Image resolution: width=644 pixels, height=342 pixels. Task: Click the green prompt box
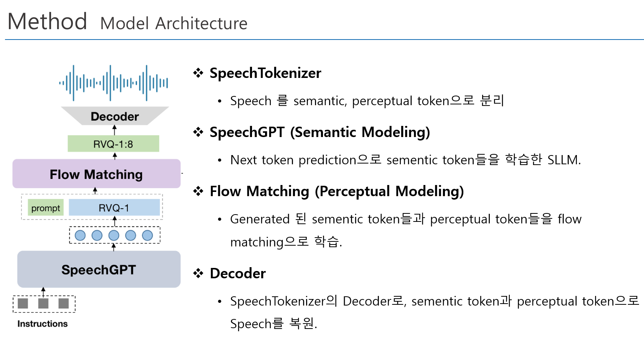click(46, 208)
